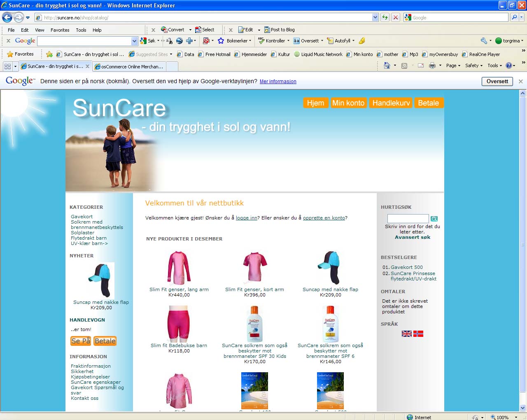Close the Google toolbar using its X
This screenshot has width=527, height=420.
pos(8,41)
